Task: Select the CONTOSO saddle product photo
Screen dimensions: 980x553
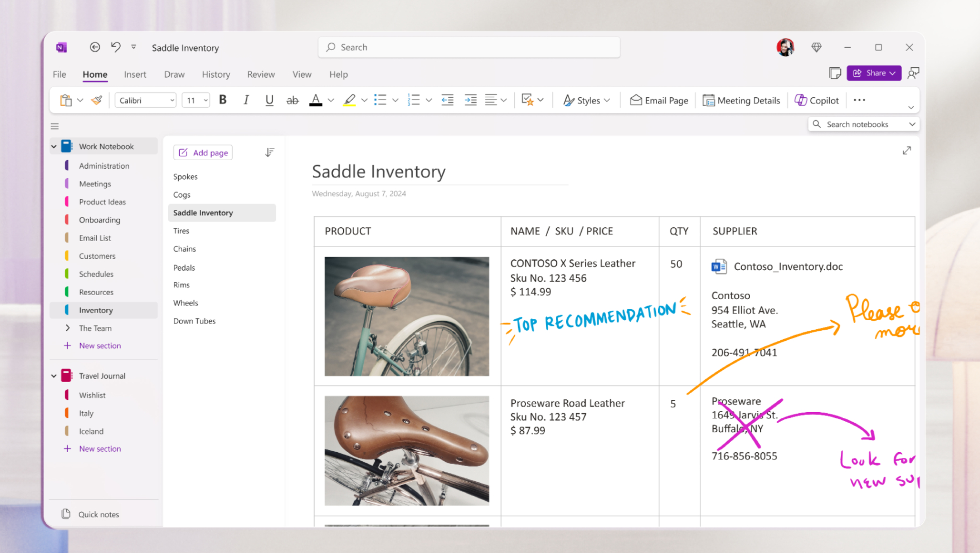Action: [407, 316]
